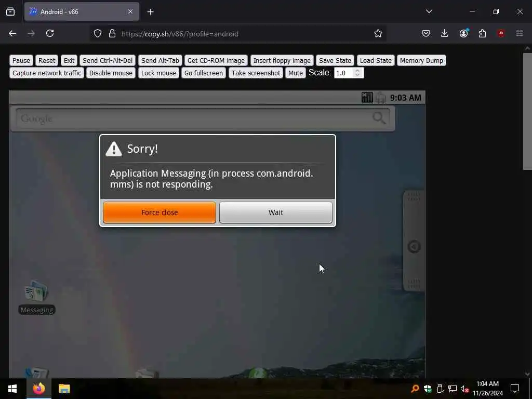This screenshot has height=399, width=532.
Task: Take screenshot of the emulator
Action: point(256,73)
